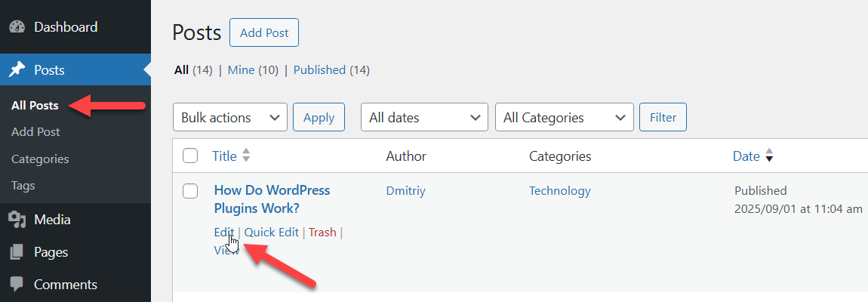Open the Bulk actions dropdown

230,118
